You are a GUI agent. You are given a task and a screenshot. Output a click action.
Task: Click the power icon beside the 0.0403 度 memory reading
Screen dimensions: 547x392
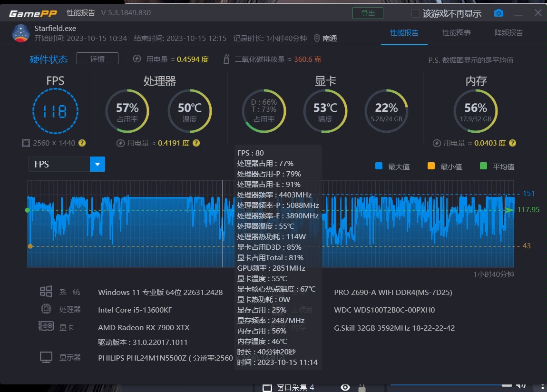click(437, 143)
